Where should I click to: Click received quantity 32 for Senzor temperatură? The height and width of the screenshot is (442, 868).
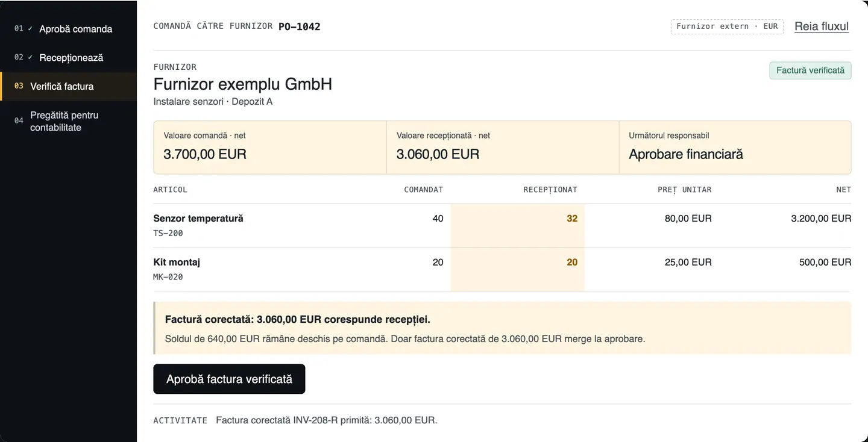[572, 219]
